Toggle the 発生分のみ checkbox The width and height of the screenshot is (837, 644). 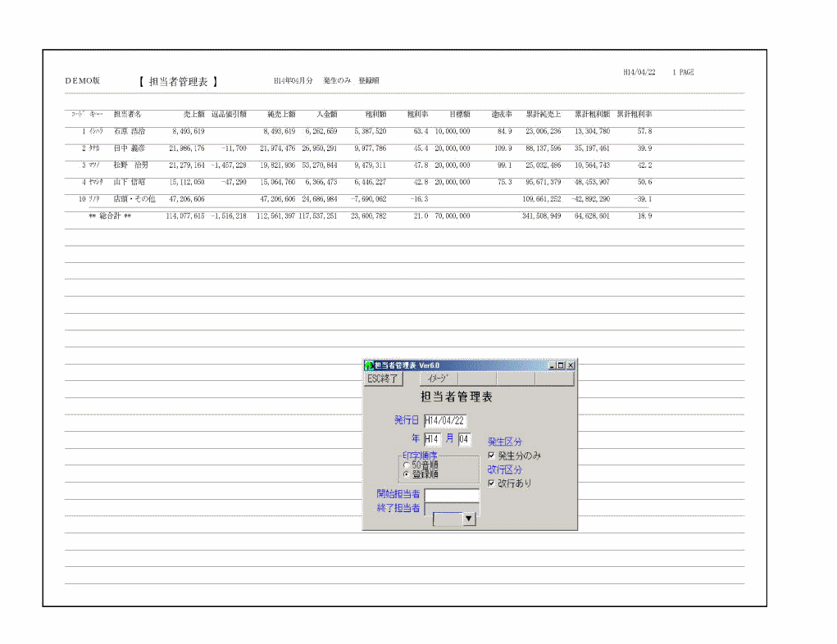click(x=492, y=456)
